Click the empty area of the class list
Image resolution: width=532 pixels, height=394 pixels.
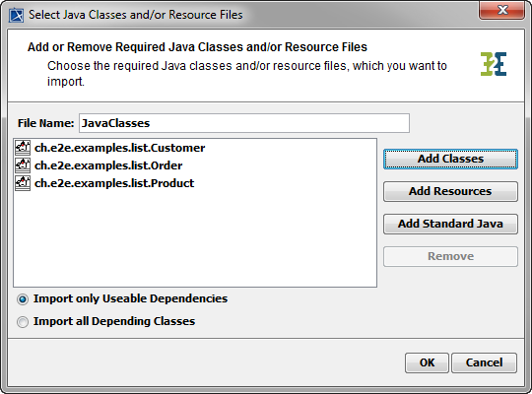pyautogui.click(x=195, y=239)
